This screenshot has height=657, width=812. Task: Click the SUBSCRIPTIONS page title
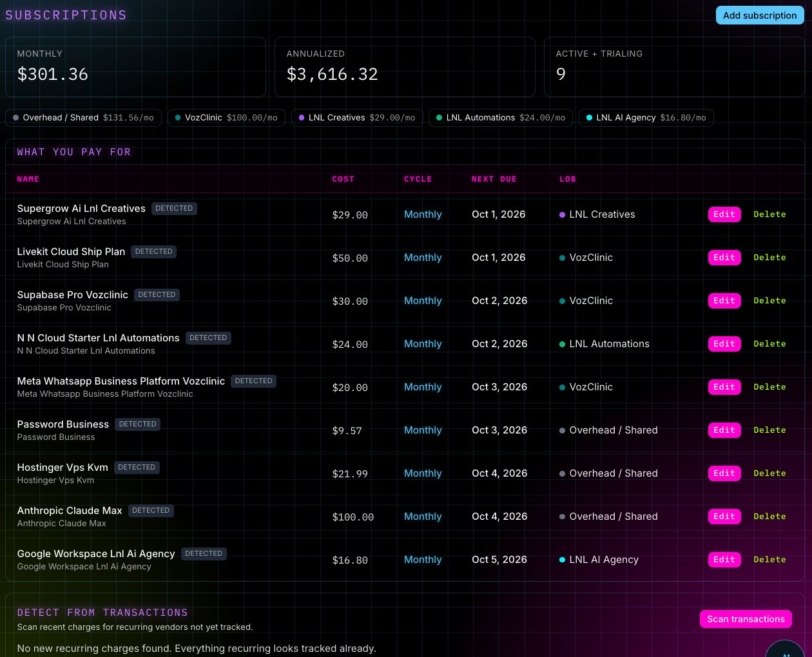coord(66,15)
